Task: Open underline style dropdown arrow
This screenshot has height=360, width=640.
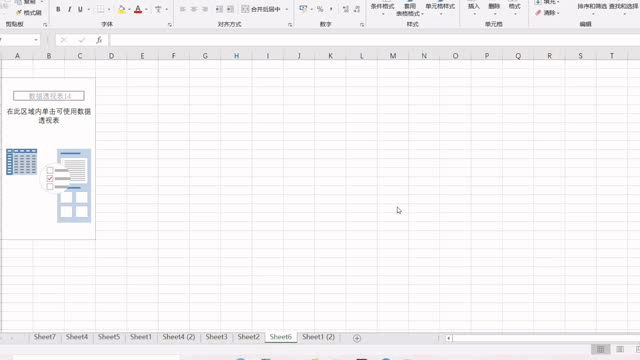Action: point(88,9)
